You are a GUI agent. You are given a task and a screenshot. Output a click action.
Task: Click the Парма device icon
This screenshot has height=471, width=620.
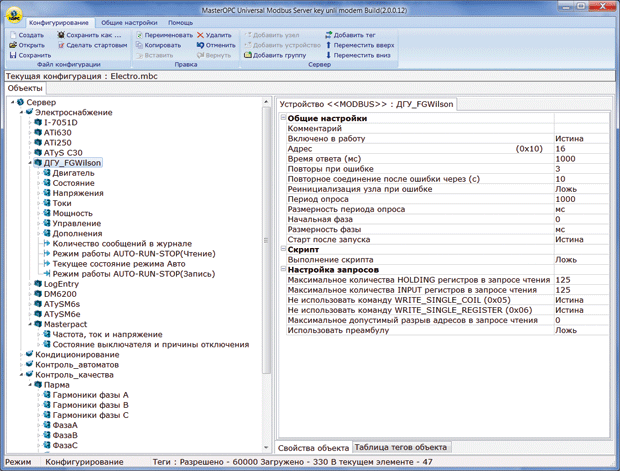(x=38, y=385)
